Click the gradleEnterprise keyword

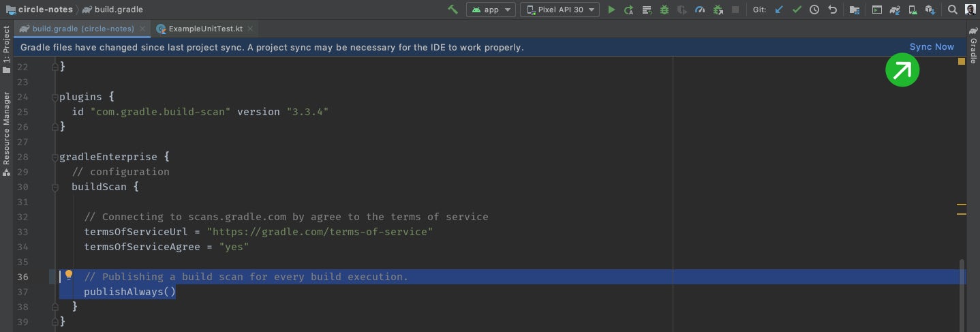[x=108, y=157]
